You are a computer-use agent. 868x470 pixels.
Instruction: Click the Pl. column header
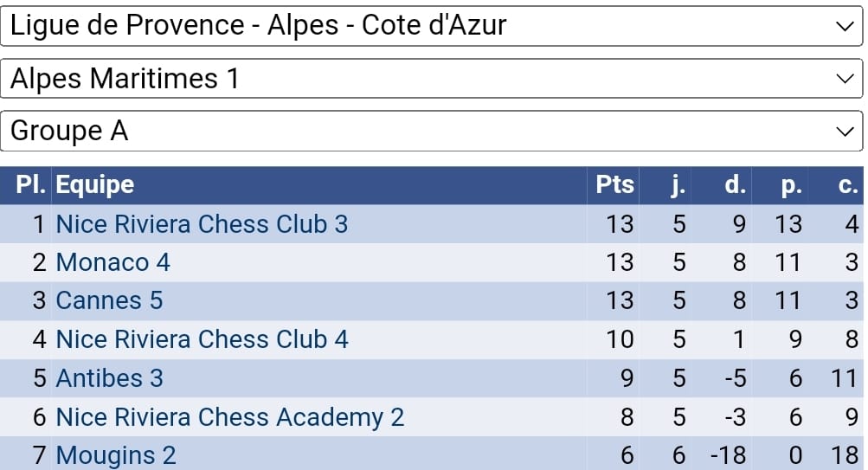tap(30, 184)
